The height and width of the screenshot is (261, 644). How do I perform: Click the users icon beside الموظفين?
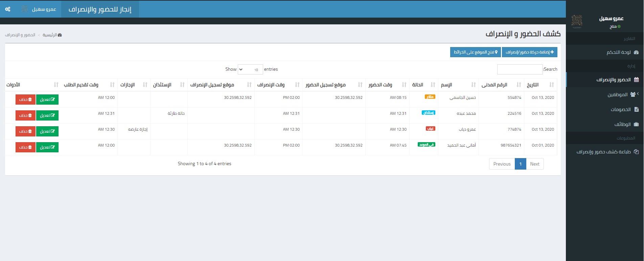point(633,94)
